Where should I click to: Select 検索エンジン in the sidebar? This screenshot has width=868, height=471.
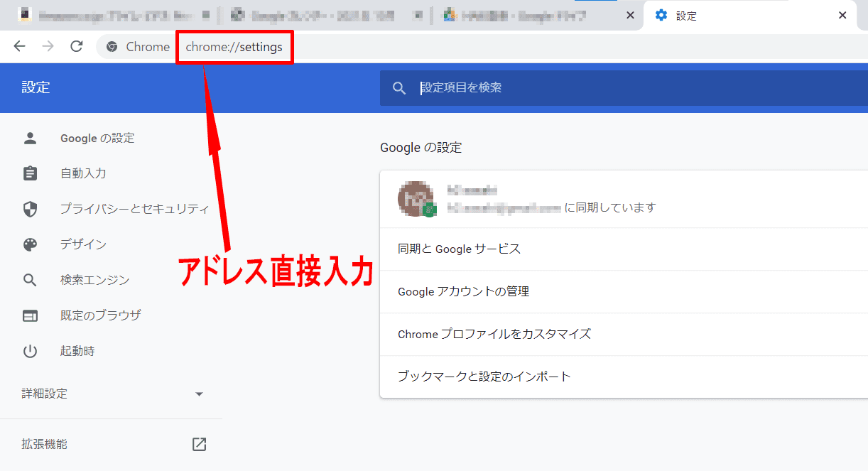pos(94,280)
